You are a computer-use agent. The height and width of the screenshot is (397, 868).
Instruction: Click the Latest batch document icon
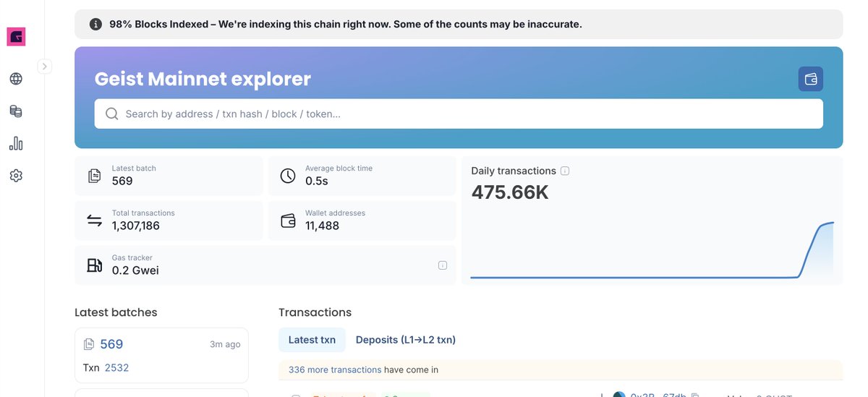coord(94,176)
